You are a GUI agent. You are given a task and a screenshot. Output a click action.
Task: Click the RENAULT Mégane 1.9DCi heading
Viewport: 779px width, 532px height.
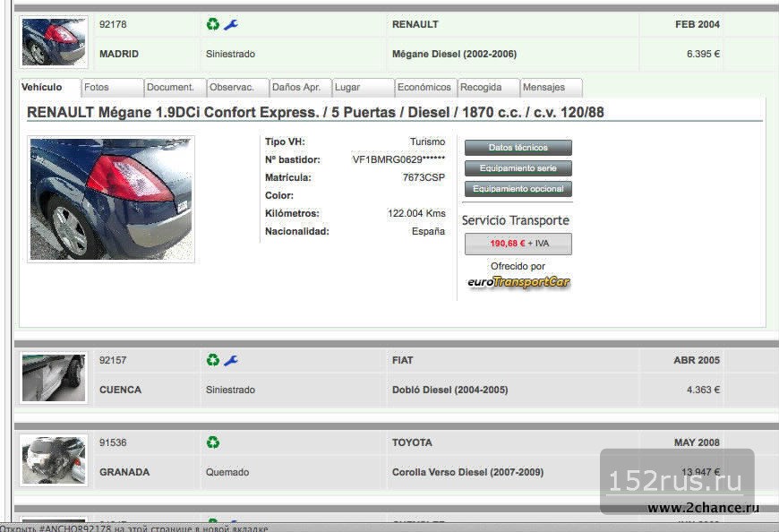pos(315,112)
